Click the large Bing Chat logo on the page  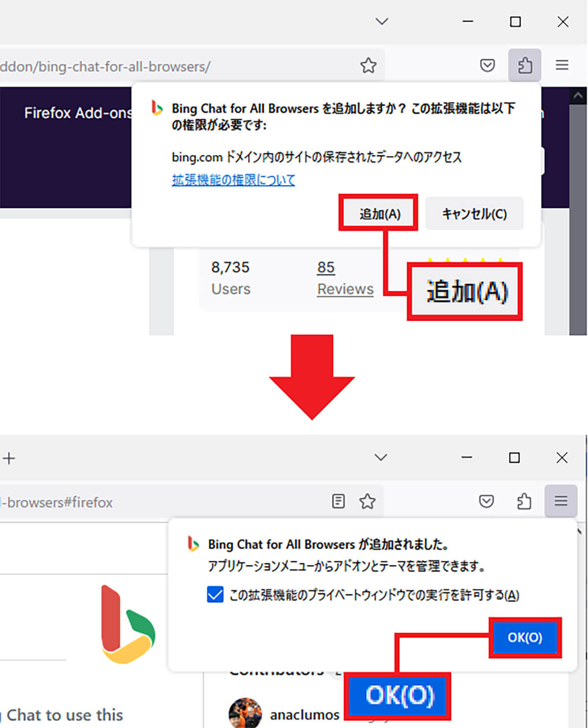click(x=128, y=624)
